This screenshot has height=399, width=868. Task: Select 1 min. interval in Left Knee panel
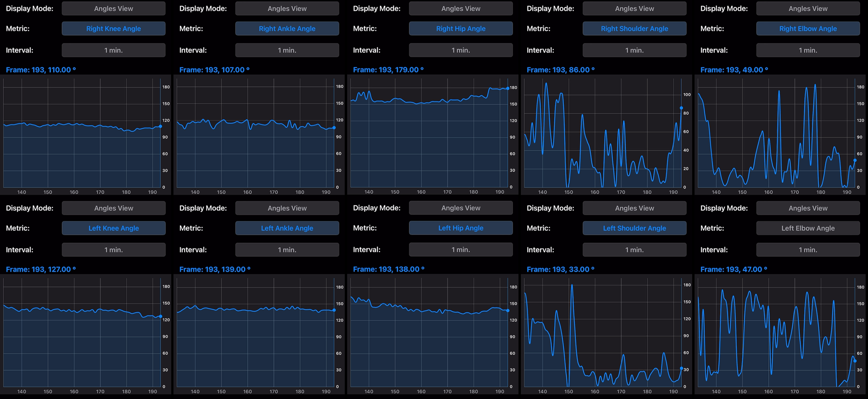pos(114,250)
